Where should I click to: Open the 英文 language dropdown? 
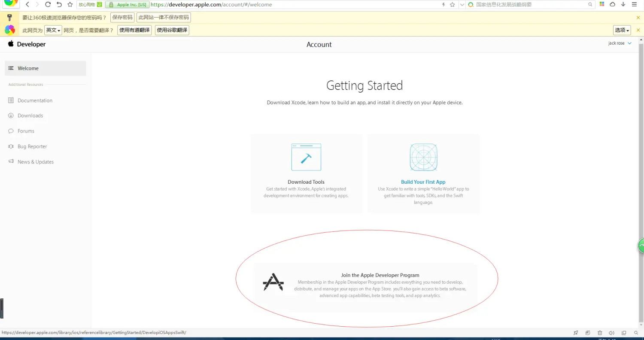pyautogui.click(x=53, y=30)
